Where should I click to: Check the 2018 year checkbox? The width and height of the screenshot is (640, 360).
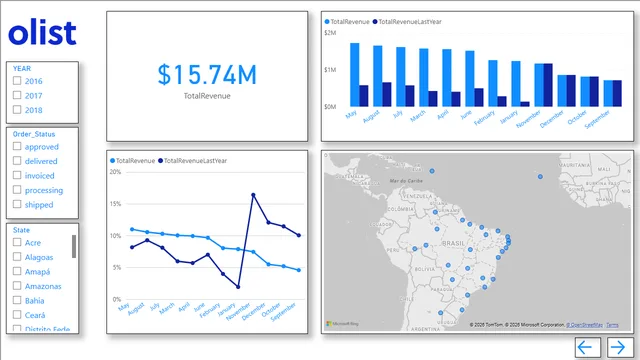pos(17,109)
